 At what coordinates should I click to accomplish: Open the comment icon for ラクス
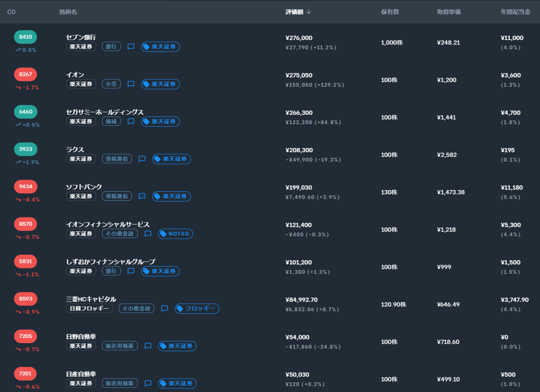142,158
